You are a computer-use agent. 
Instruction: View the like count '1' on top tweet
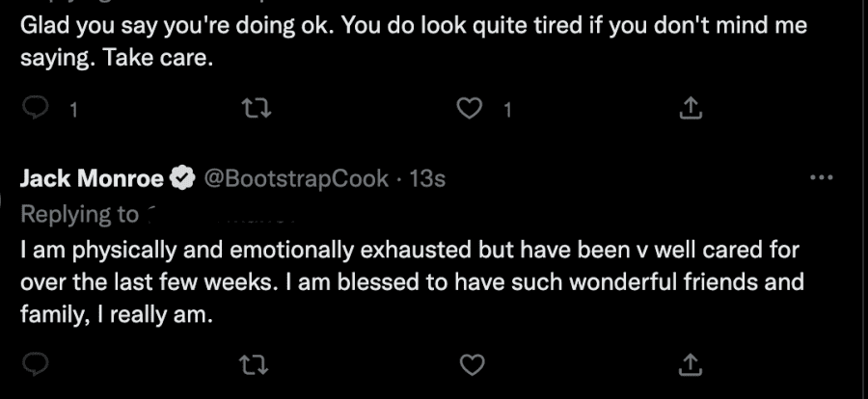click(x=507, y=111)
